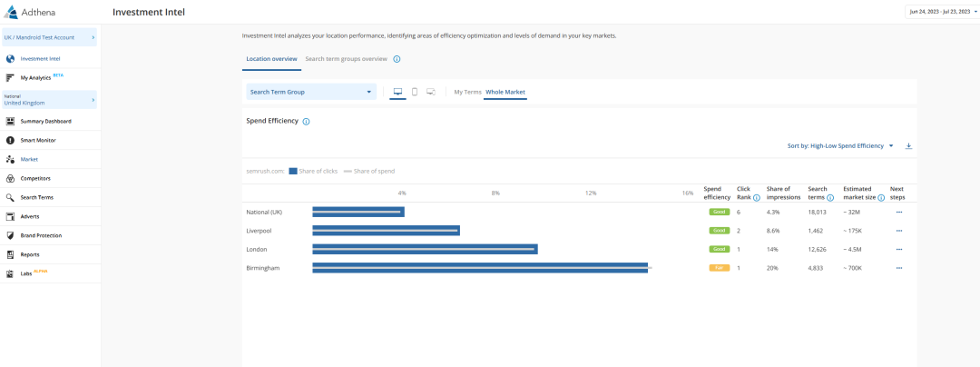The height and width of the screenshot is (367, 980).
Task: Open the Labs section link
Action: pos(26,273)
